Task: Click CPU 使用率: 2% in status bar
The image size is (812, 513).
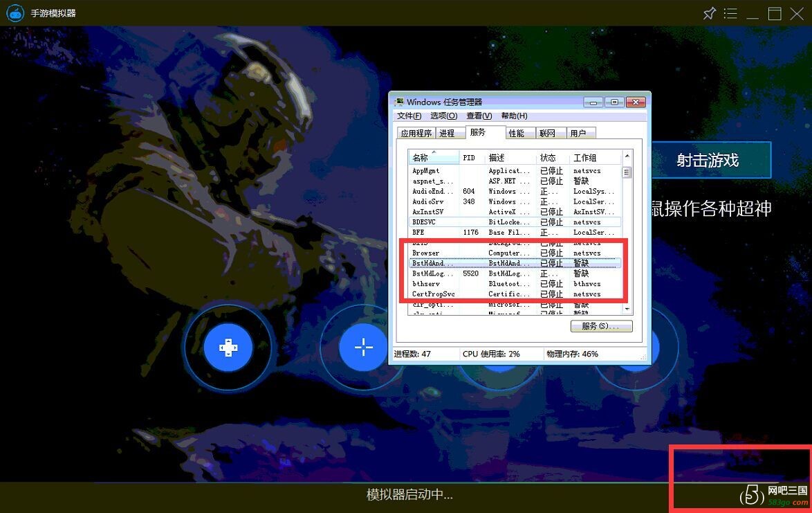Action: pyautogui.click(x=491, y=354)
